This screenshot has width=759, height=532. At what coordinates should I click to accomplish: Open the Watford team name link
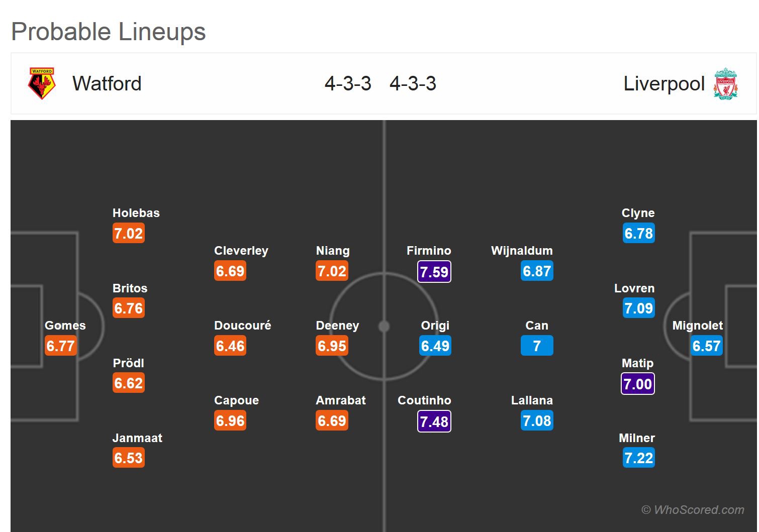point(107,83)
